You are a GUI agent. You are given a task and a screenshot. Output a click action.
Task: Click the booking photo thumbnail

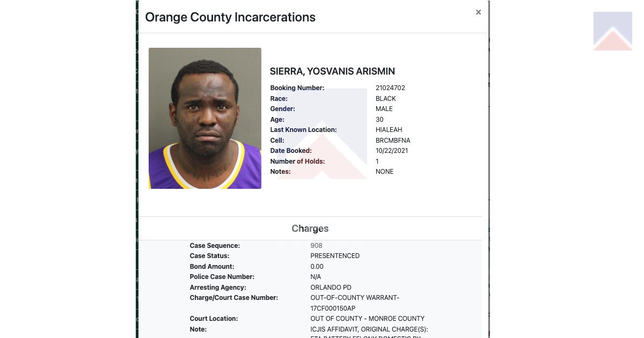[205, 118]
